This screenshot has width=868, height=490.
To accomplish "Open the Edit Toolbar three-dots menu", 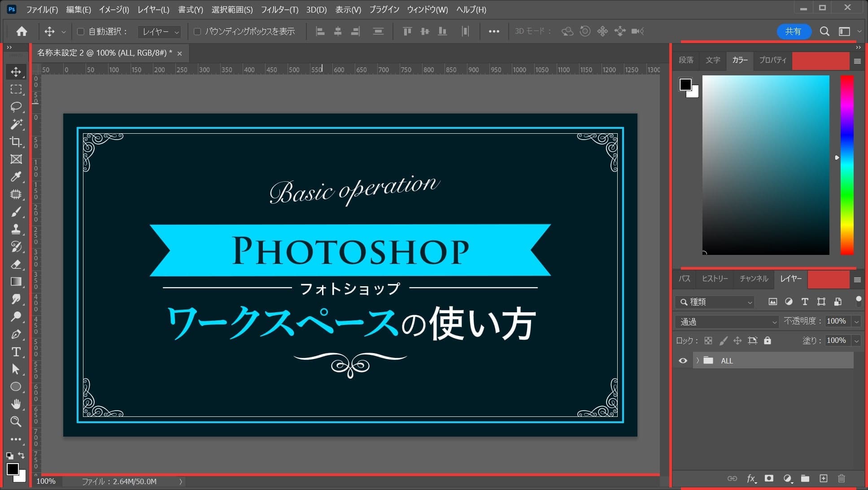I will 16,439.
